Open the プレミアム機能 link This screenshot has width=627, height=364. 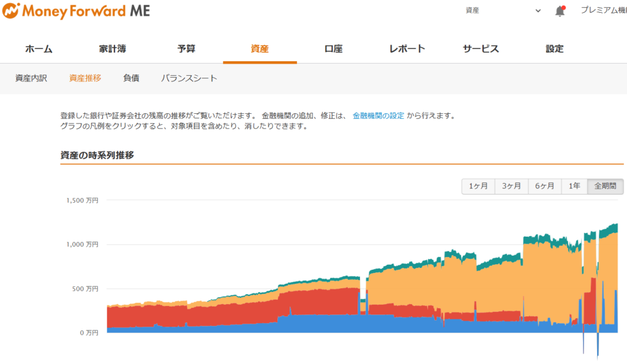[603, 10]
